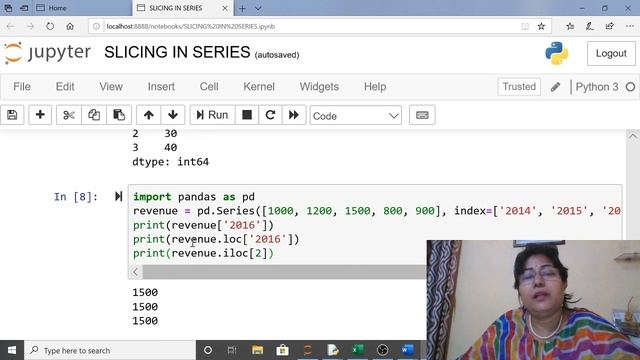Toggle the browser reading view icon

pyautogui.click(x=525, y=27)
